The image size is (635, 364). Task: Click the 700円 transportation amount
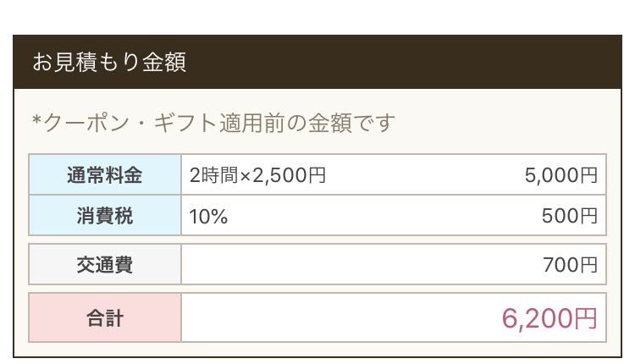pos(570,265)
